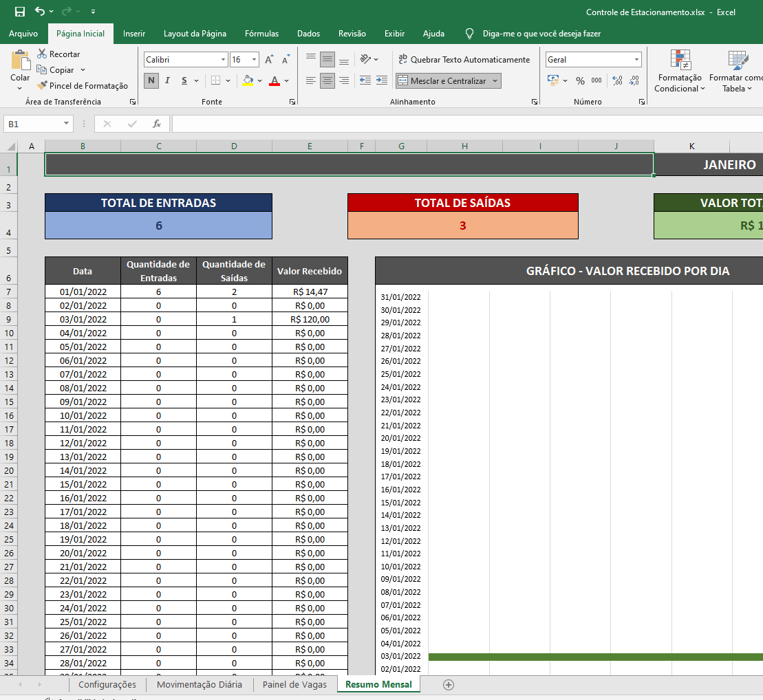
Task: Click the Diga-me search field
Action: coord(541,33)
